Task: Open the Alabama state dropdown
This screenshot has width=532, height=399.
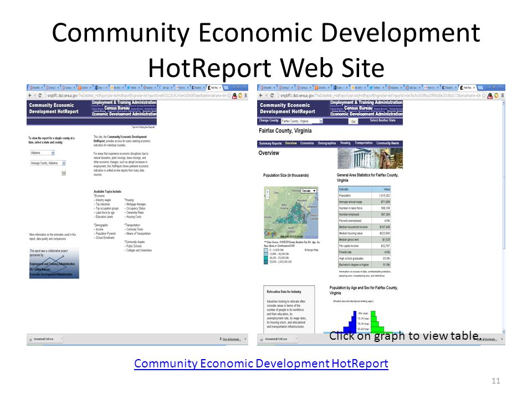Action: (43, 153)
